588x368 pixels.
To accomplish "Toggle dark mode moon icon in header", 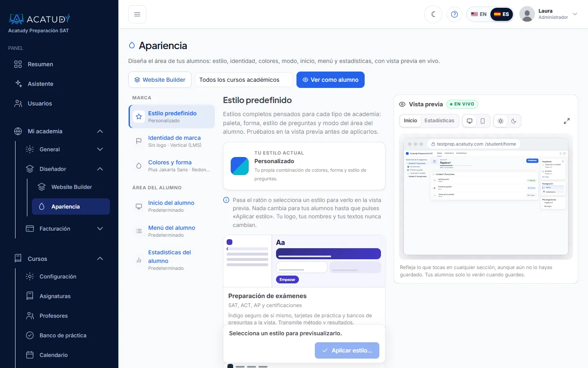I will click(x=433, y=14).
